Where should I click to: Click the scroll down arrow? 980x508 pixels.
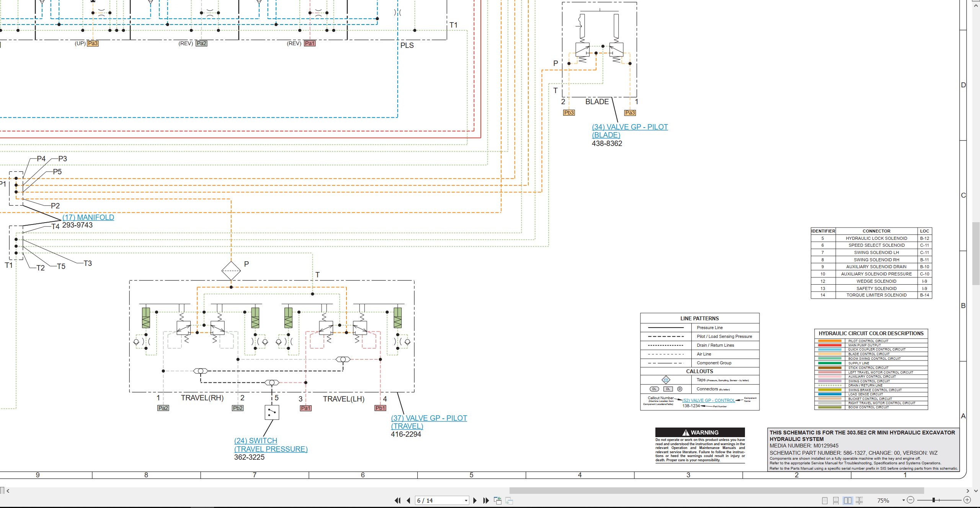976,490
